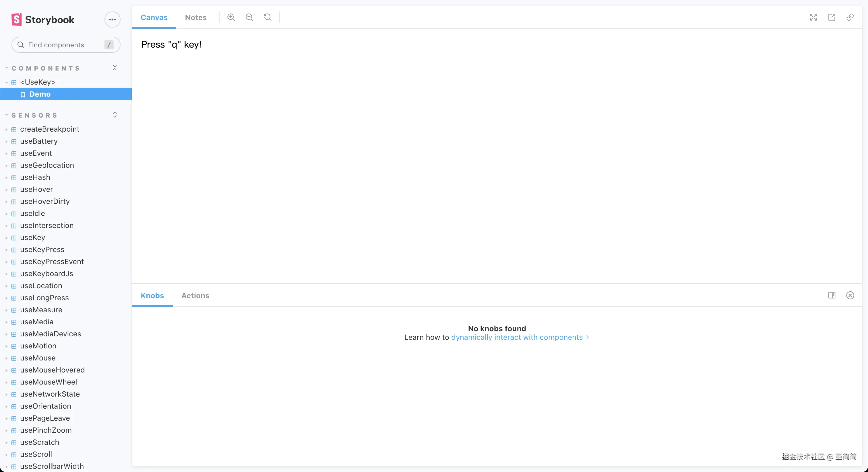The height and width of the screenshot is (472, 868).
Task: Expand all in the SENSORS section
Action: [x=115, y=115]
